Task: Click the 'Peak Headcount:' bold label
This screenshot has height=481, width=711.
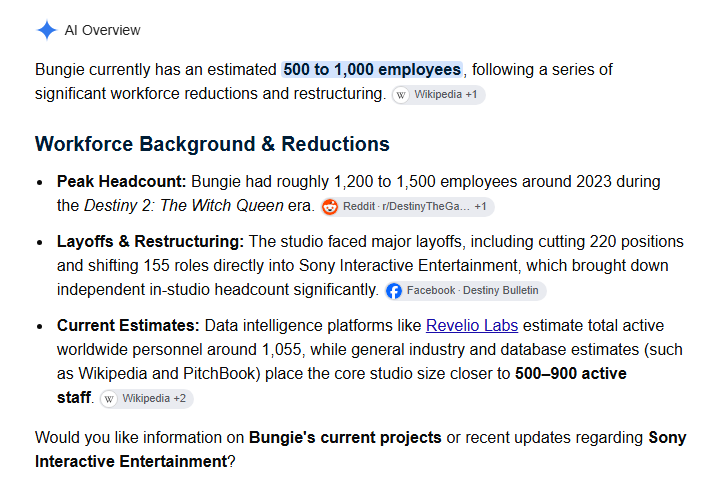Action: coord(122,181)
